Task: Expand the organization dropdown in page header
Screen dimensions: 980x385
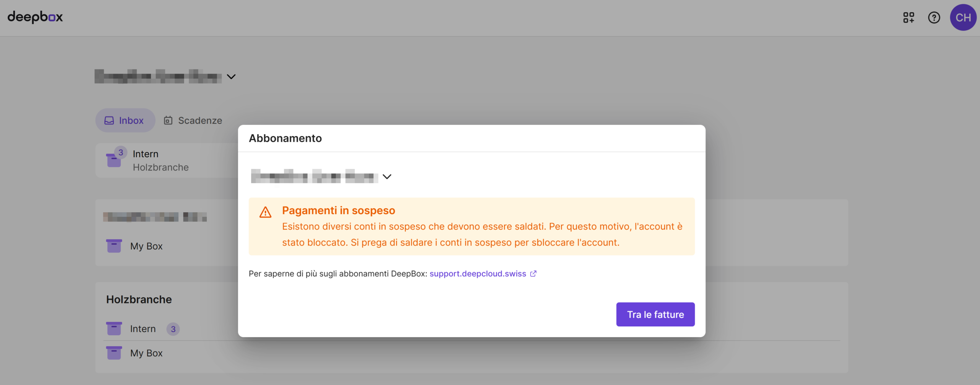Action: [231, 77]
